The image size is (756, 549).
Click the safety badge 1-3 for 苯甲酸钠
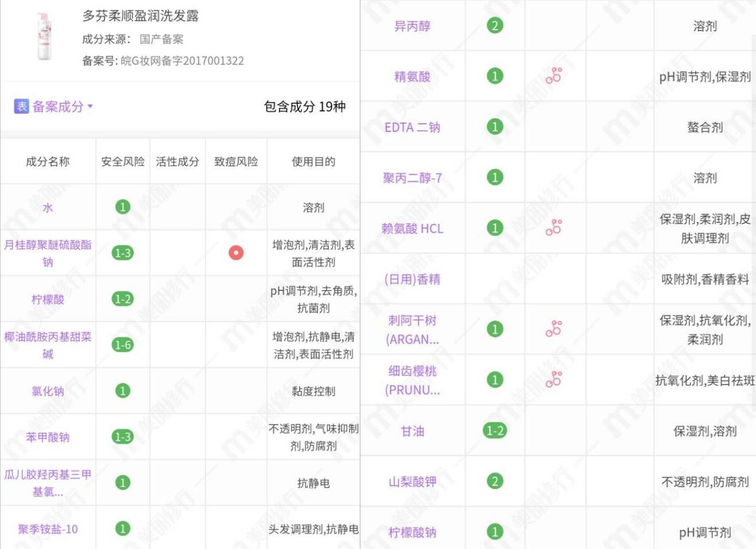pyautogui.click(x=123, y=437)
